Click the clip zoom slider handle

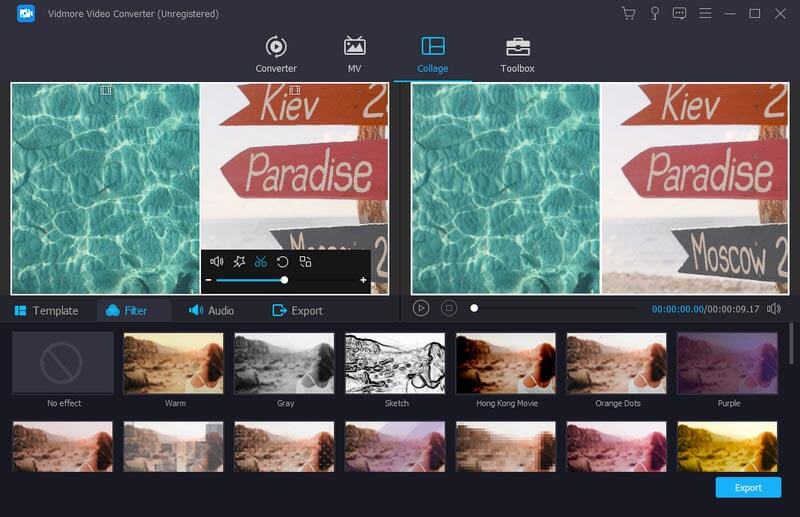[284, 281]
